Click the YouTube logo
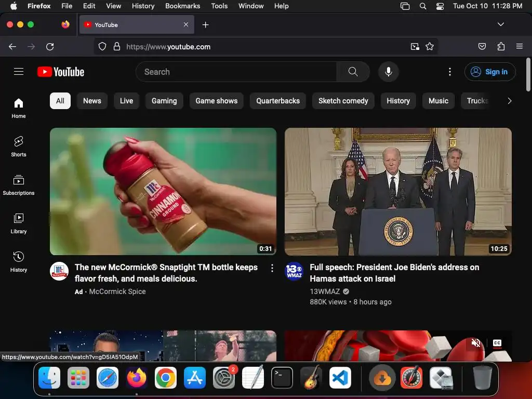The height and width of the screenshot is (399, 532). click(61, 72)
